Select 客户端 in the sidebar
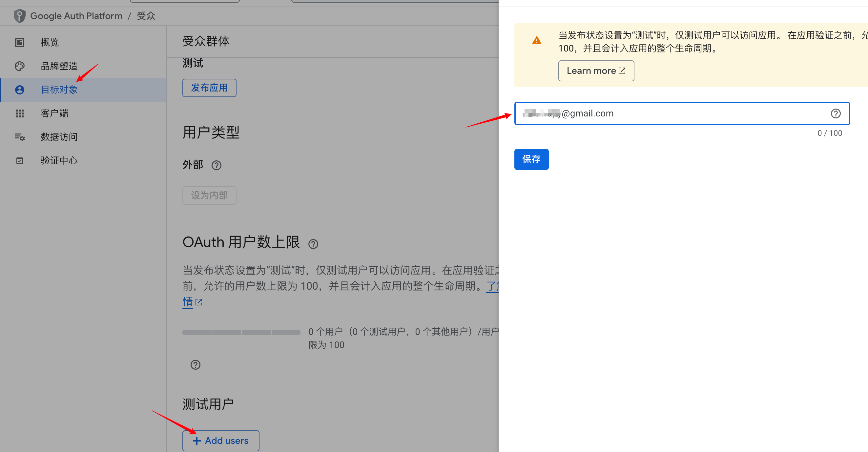The image size is (868, 452). point(83,113)
